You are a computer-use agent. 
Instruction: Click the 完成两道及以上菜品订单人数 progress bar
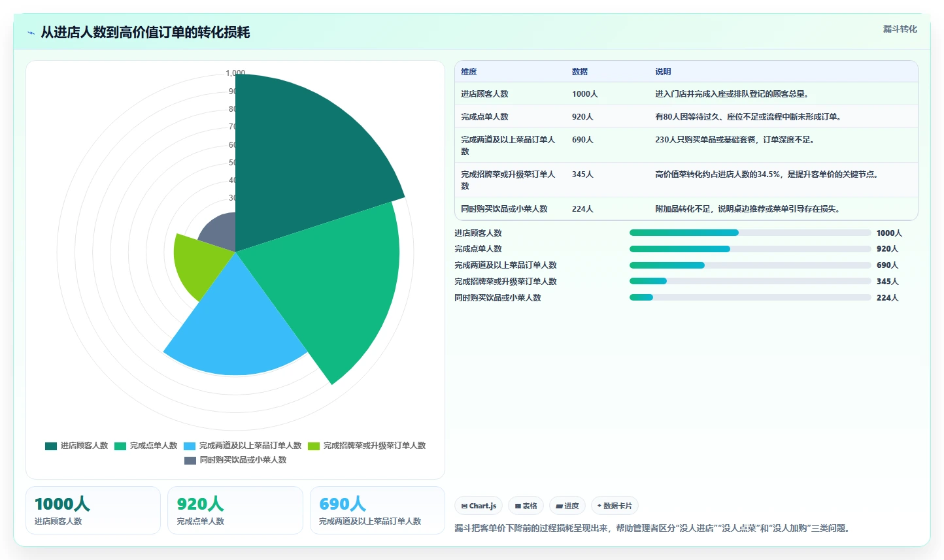pyautogui.click(x=750, y=265)
